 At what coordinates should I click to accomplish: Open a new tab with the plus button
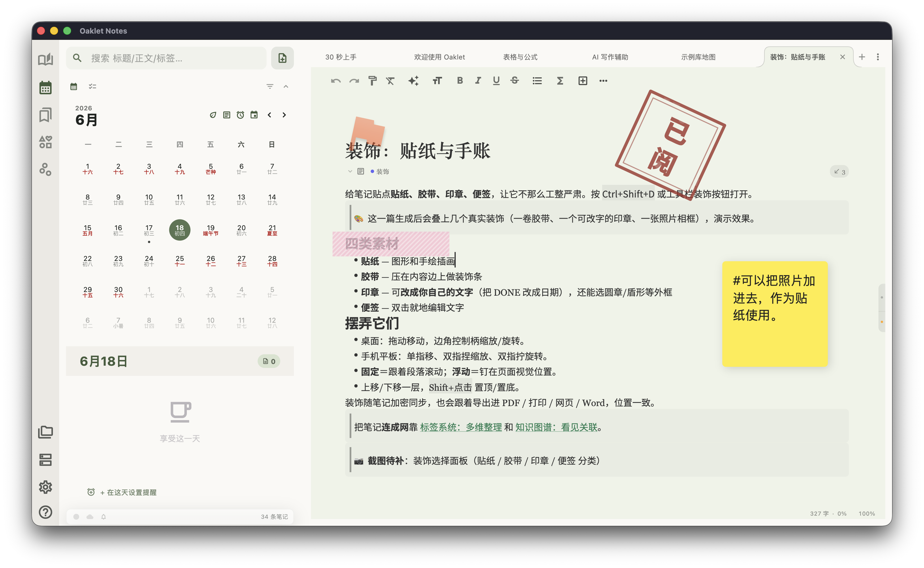pyautogui.click(x=862, y=57)
